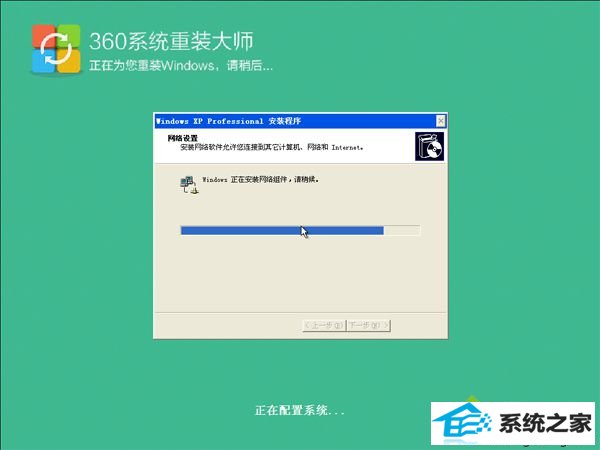Click the 安装网络软件 description line
This screenshot has height=450, width=600.
coord(272,147)
